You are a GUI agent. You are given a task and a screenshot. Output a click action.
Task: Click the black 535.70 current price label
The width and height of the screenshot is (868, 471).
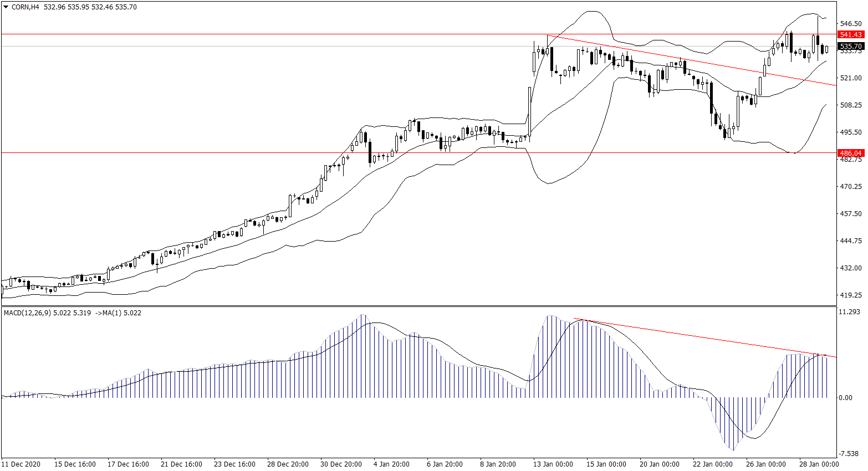(850, 47)
